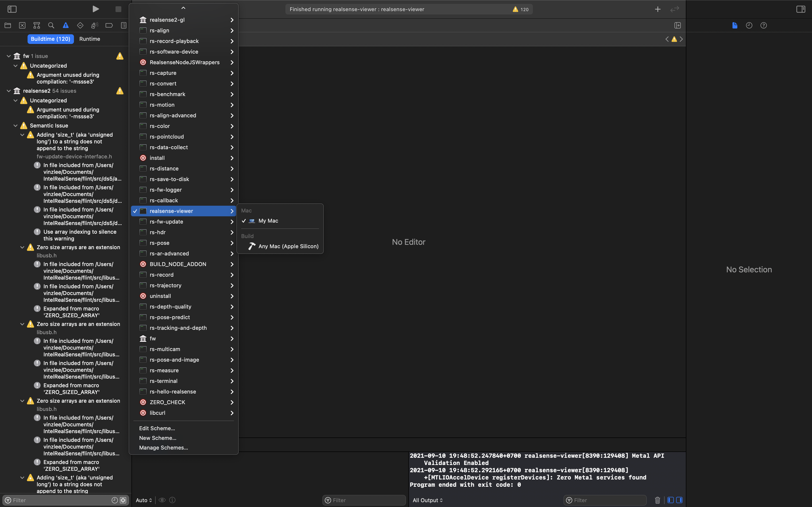This screenshot has height=507, width=812.
Task: Open the Report navigator list icon
Action: click(123, 25)
